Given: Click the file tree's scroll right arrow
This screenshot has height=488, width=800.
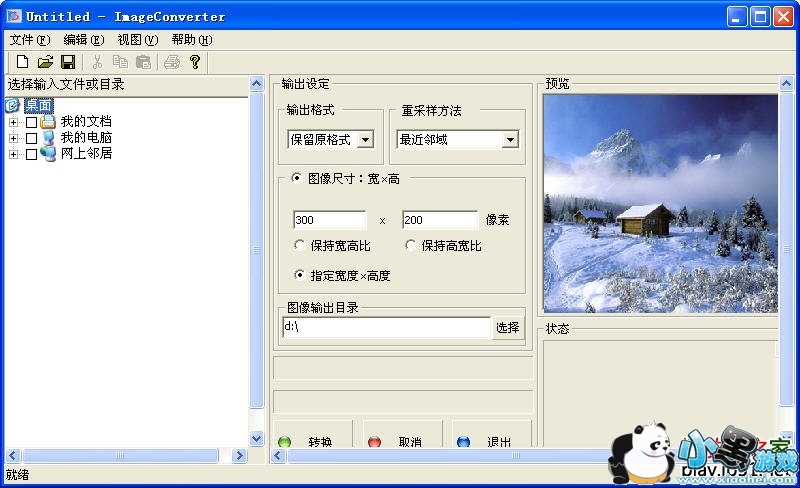Looking at the screenshot, I should coord(239,455).
